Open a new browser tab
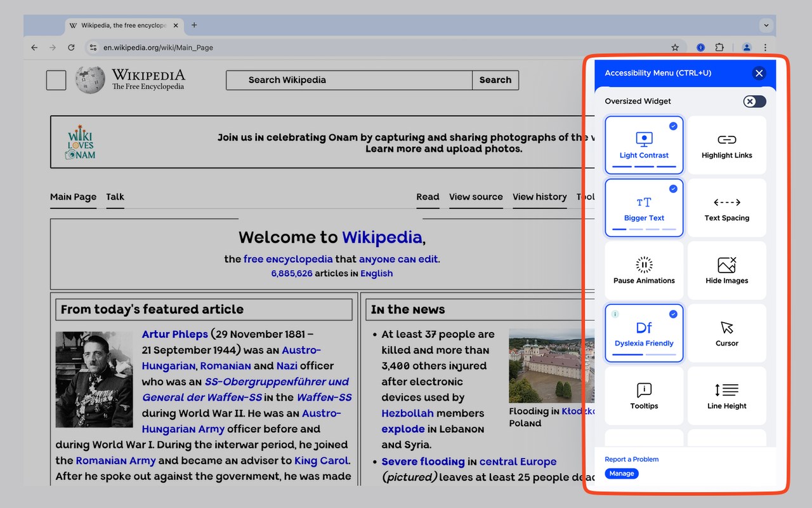812x508 pixels. pos(194,25)
